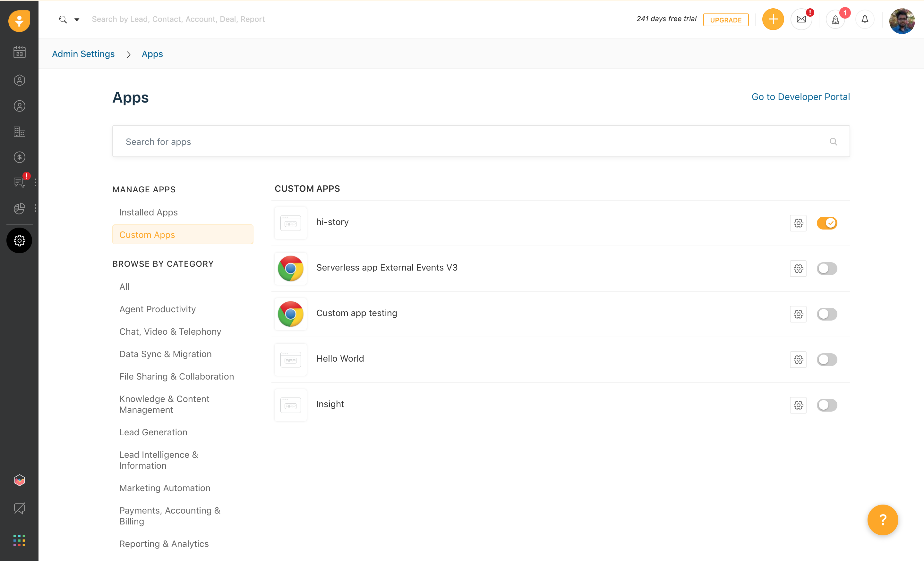Open the Accounts building icon in sidebar
924x561 pixels.
coord(19,131)
